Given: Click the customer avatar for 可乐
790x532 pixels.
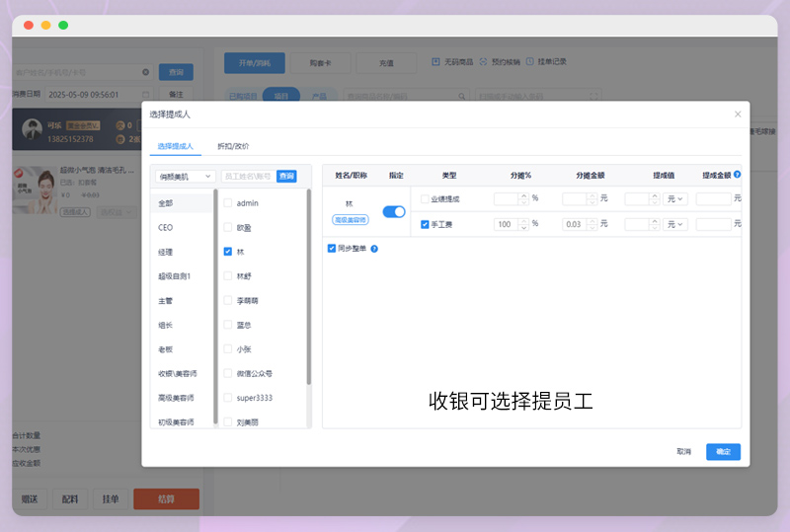Looking at the screenshot, I should (x=30, y=131).
